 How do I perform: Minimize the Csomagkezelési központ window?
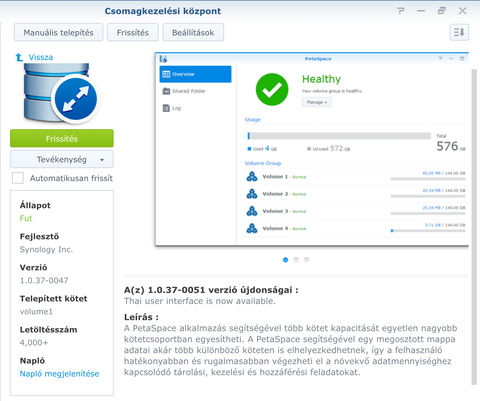tap(421, 11)
